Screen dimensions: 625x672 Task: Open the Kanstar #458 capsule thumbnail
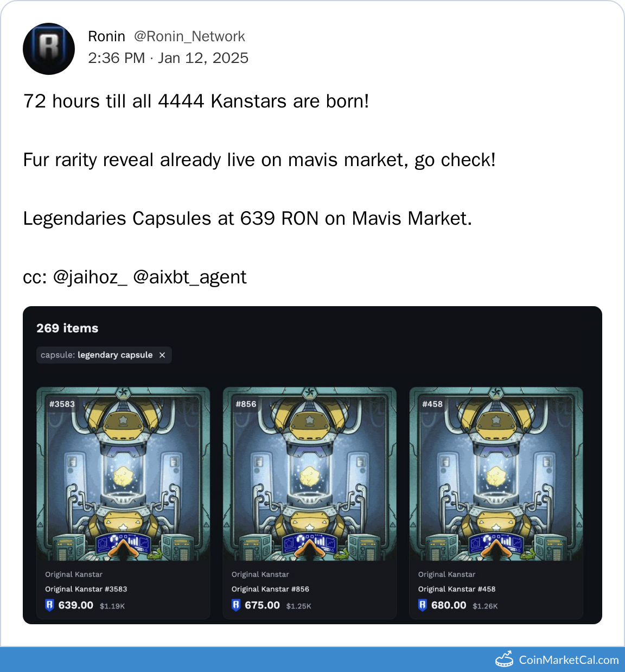click(496, 474)
